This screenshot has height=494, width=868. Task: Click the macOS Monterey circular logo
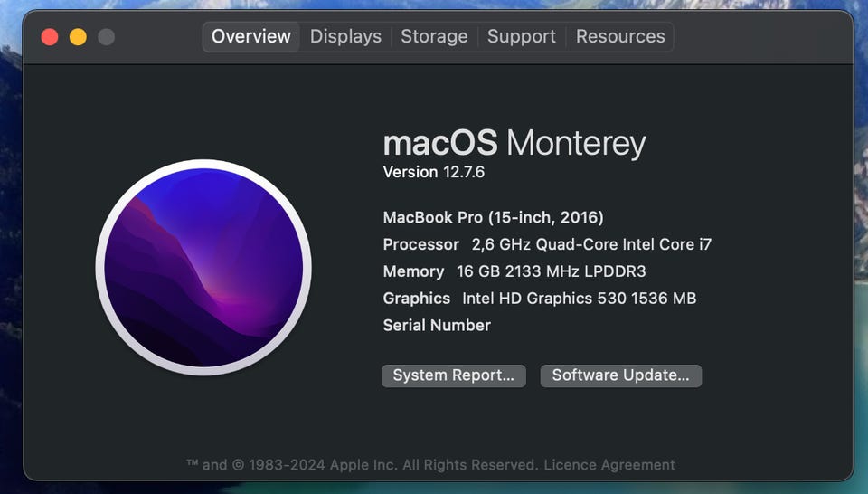(203, 266)
